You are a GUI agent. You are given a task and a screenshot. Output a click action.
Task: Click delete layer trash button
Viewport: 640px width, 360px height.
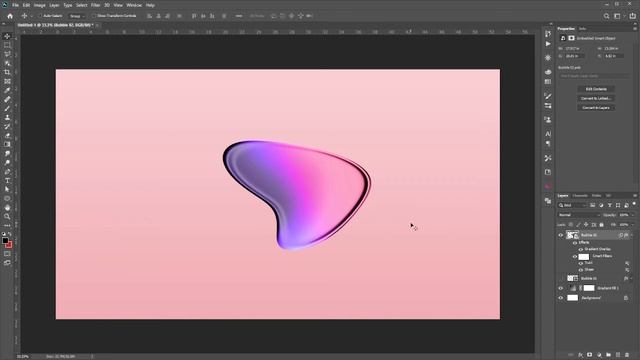tap(627, 355)
